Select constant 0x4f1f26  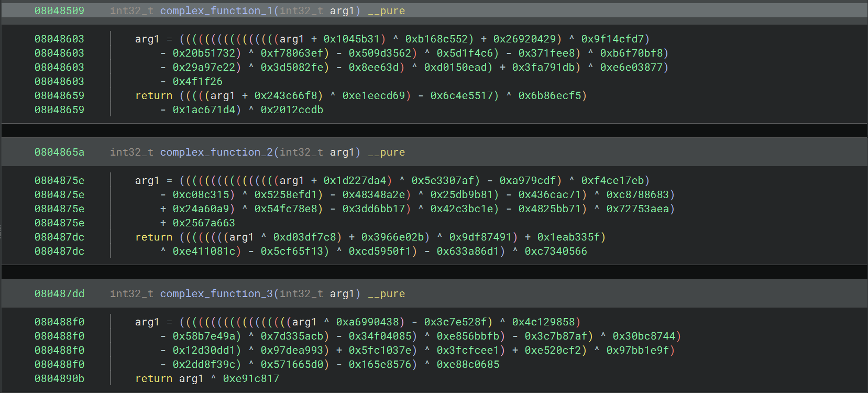point(197,82)
